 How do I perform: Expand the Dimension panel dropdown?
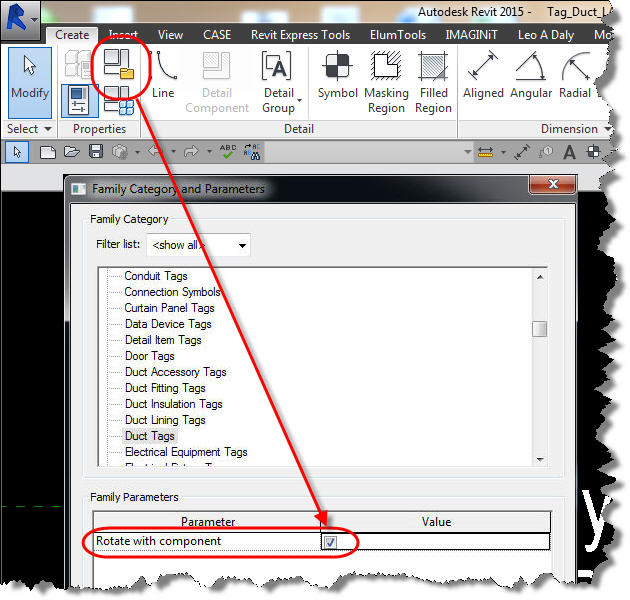click(608, 129)
